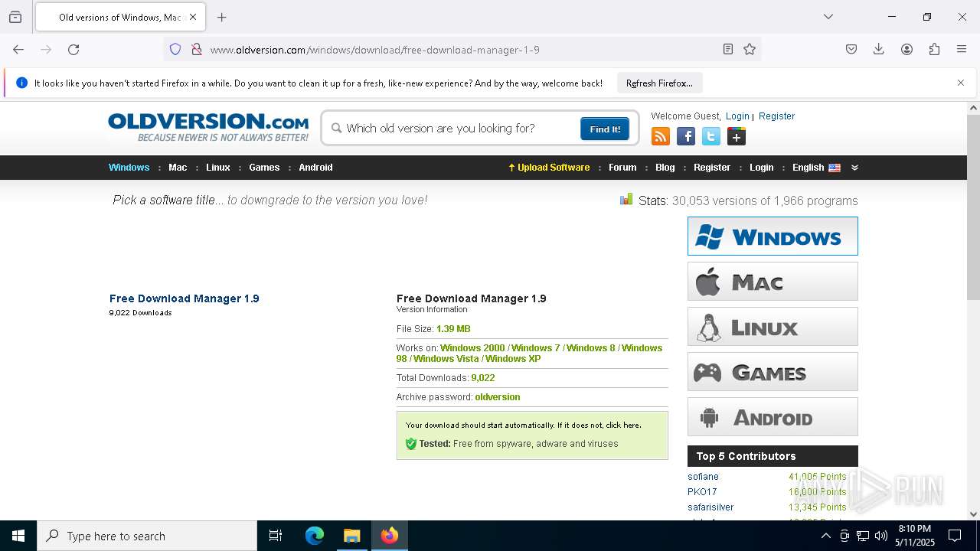Click the large Games platform button

point(773,371)
